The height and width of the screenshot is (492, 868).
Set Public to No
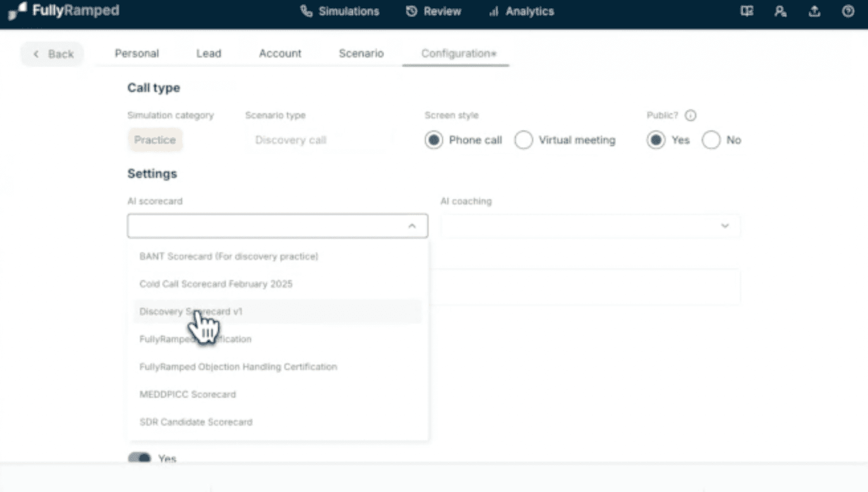point(711,140)
